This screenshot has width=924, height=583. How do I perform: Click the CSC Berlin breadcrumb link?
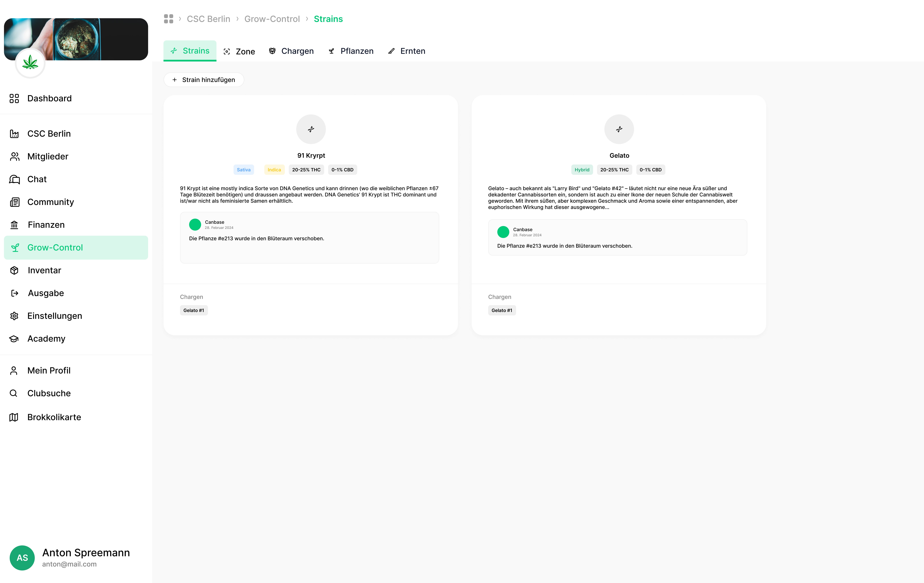(x=208, y=19)
